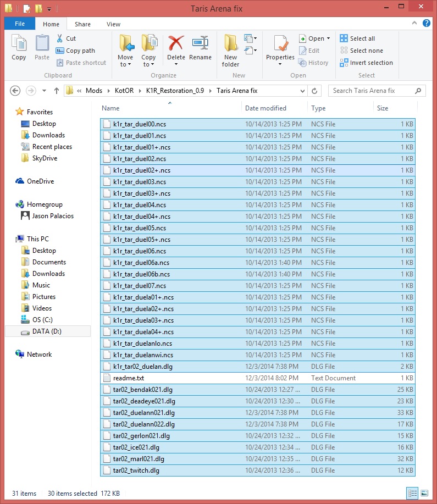The height and width of the screenshot is (504, 437).
Task: Select the readme.txt file
Action: pos(258,378)
